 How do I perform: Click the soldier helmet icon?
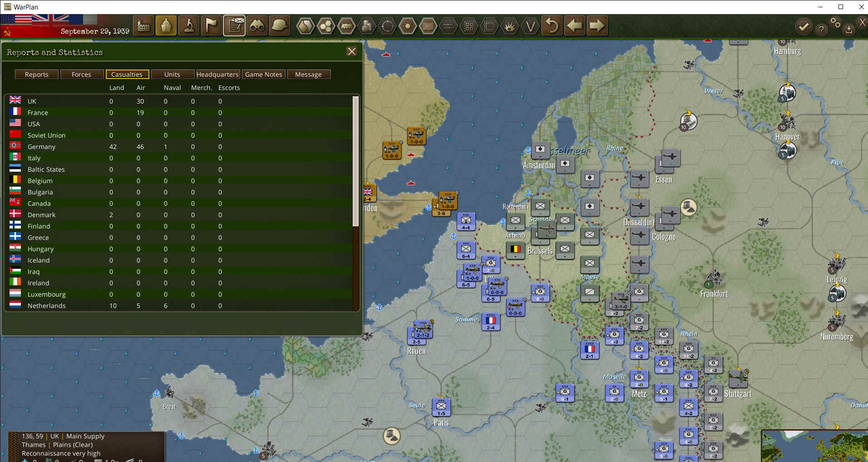(280, 26)
